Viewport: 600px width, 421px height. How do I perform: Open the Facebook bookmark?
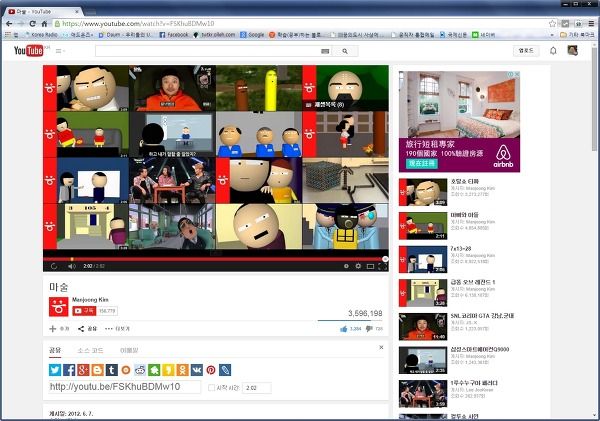[x=174, y=35]
